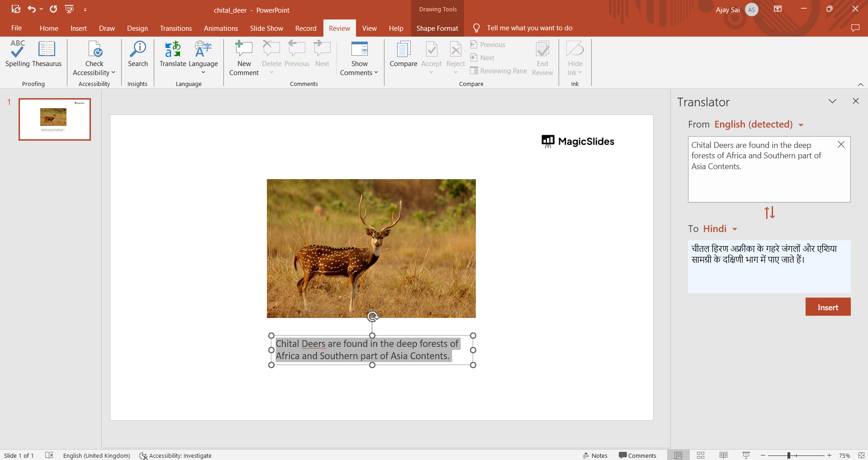Swap the translation languages using arrows icon
Image resolution: width=868 pixels, height=460 pixels.
[769, 213]
